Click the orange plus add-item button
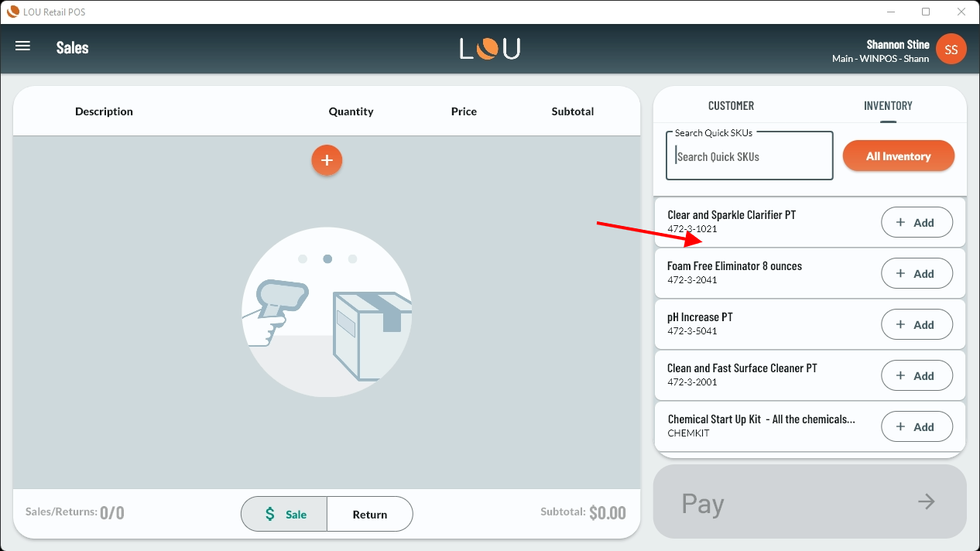 pyautogui.click(x=327, y=160)
